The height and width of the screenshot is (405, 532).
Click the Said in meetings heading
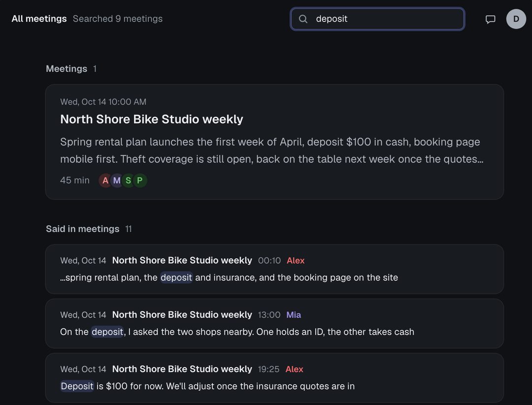click(x=82, y=229)
